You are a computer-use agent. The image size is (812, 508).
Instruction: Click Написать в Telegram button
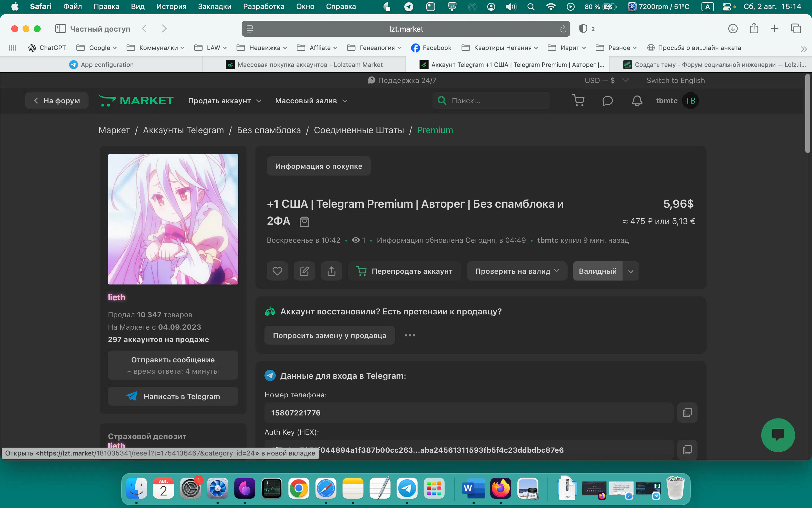(173, 397)
